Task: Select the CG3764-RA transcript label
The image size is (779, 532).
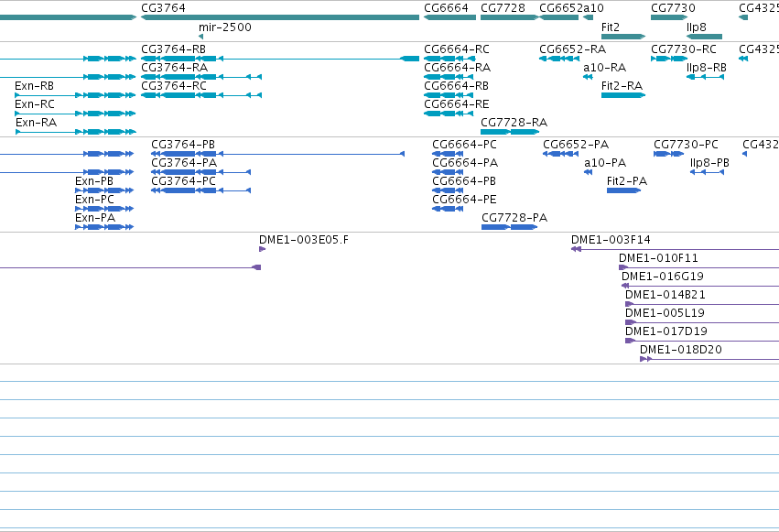Action: tap(174, 68)
